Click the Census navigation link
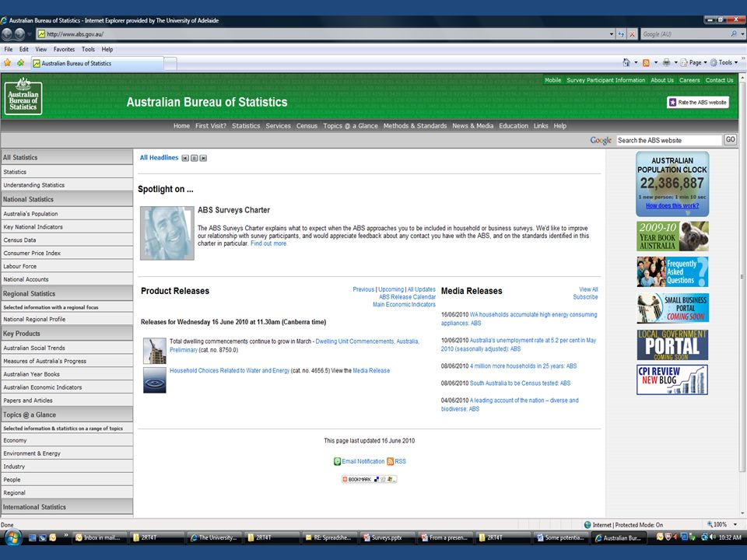This screenshot has width=747, height=560. pos(307,126)
